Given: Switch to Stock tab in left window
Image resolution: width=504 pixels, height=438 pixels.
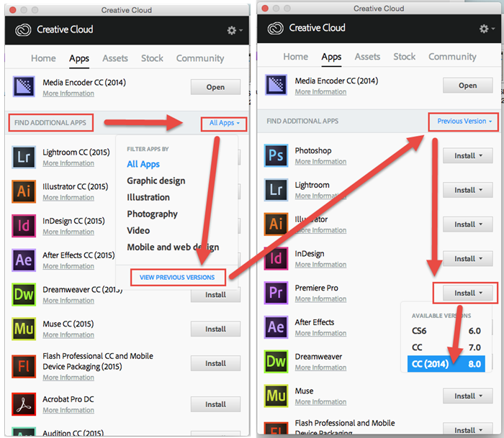Looking at the screenshot, I should click(152, 58).
